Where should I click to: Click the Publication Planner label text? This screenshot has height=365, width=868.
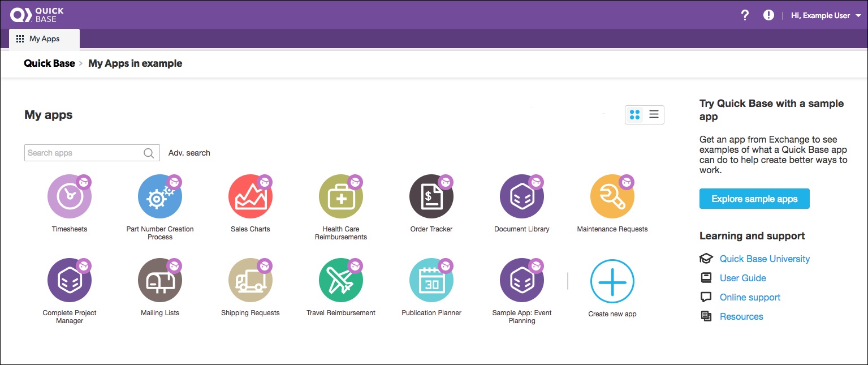click(x=431, y=313)
